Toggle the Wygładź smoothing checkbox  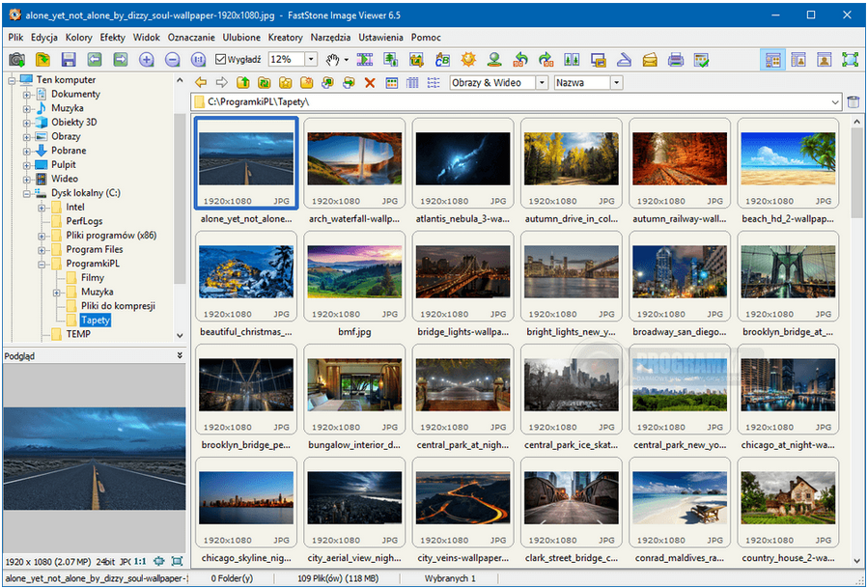221,59
